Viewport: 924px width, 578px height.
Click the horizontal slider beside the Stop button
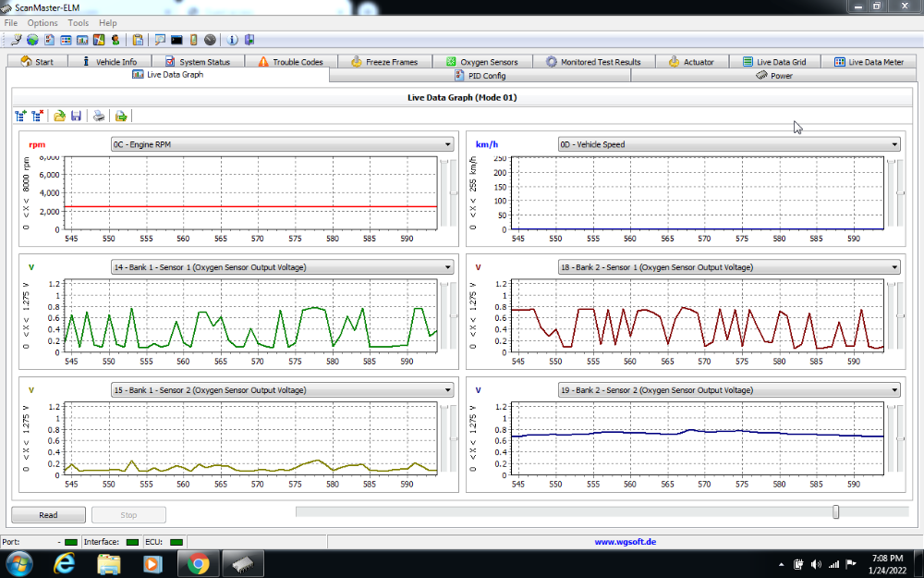(x=835, y=511)
